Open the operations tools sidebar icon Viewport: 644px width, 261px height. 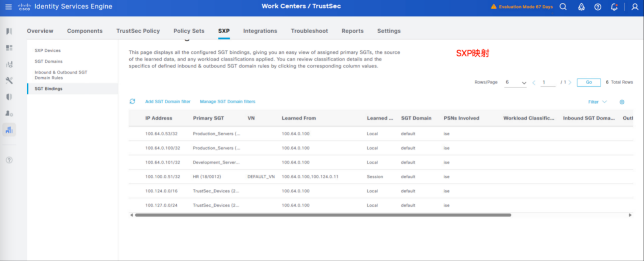[9, 81]
